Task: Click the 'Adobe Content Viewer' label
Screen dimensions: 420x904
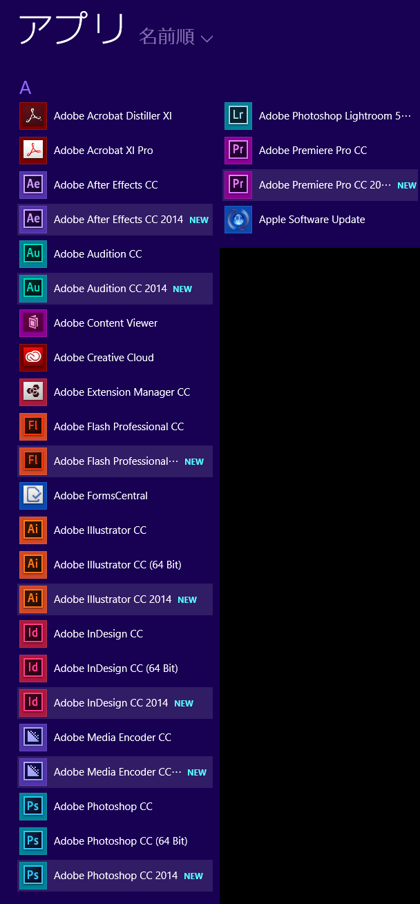Action: pyautogui.click(x=106, y=323)
